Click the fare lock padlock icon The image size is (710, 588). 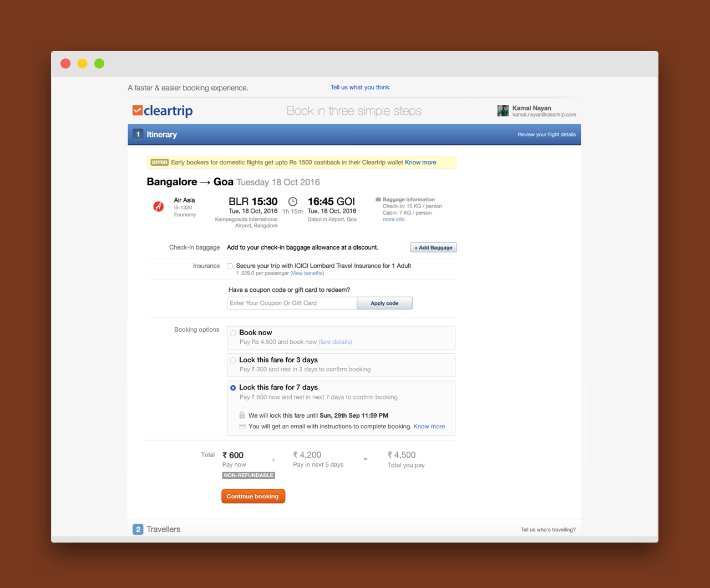(242, 415)
